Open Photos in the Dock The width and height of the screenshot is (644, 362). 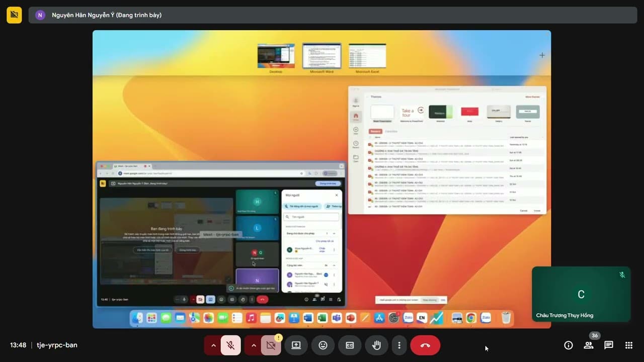[208, 318]
